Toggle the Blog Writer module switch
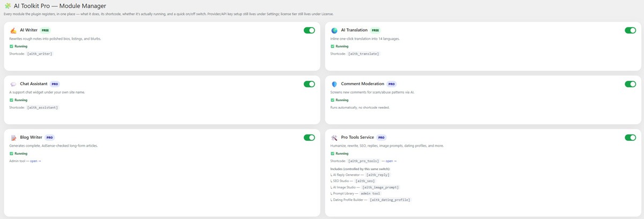This screenshot has width=644, height=219. point(309,138)
